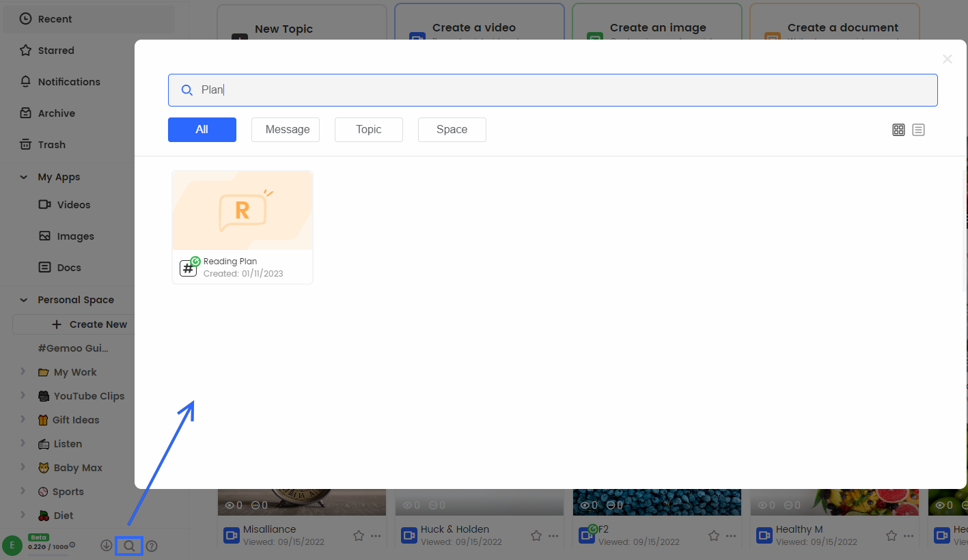968x560 pixels.
Task: Expand the Diet folder
Action: point(23,515)
